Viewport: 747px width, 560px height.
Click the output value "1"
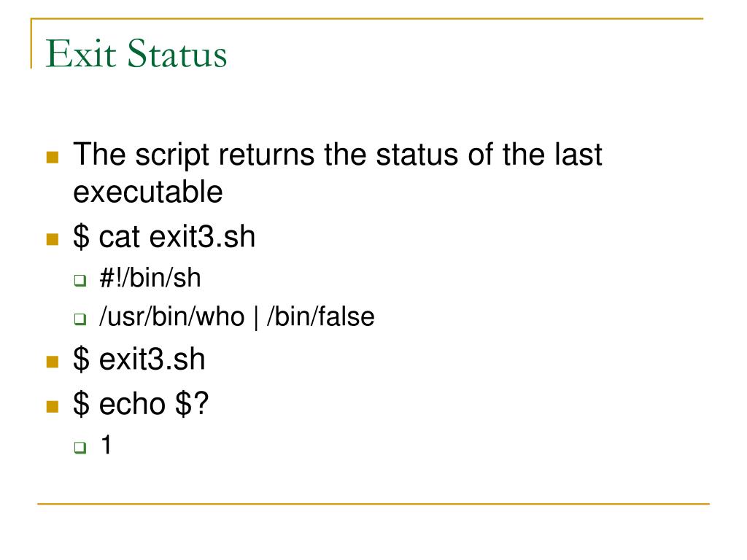pyautogui.click(x=107, y=445)
